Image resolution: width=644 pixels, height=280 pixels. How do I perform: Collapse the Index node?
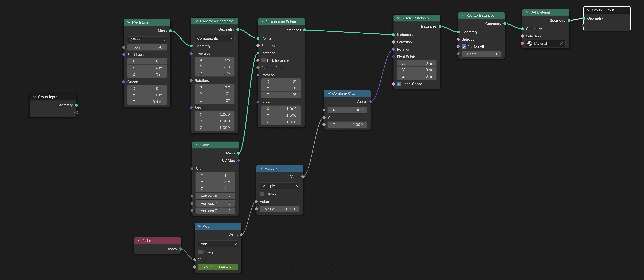click(x=139, y=241)
